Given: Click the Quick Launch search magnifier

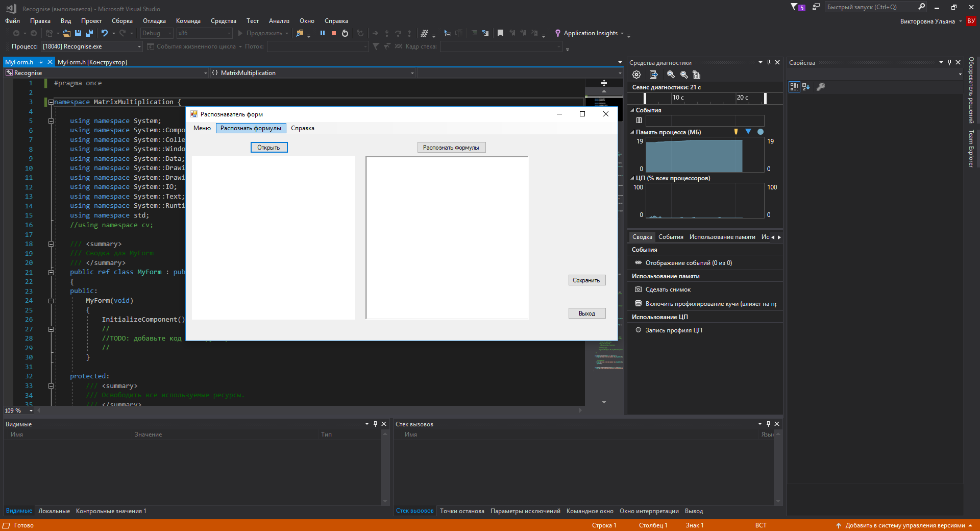Looking at the screenshot, I should point(921,7).
